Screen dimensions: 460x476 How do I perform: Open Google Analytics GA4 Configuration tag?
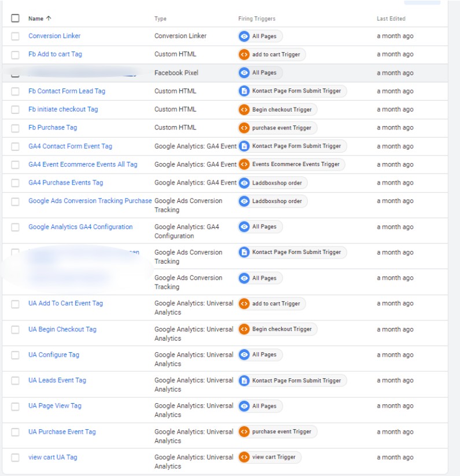pyautogui.click(x=80, y=227)
